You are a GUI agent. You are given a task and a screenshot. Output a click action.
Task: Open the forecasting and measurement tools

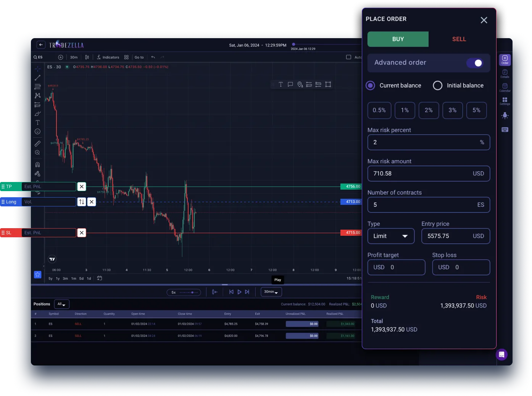coord(37,105)
